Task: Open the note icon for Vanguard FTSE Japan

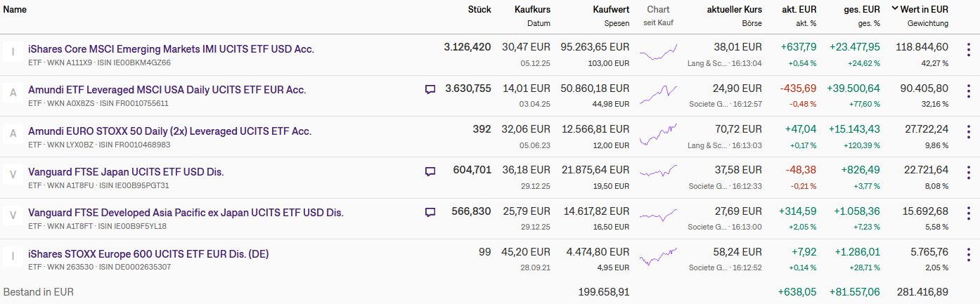Action: tap(430, 171)
